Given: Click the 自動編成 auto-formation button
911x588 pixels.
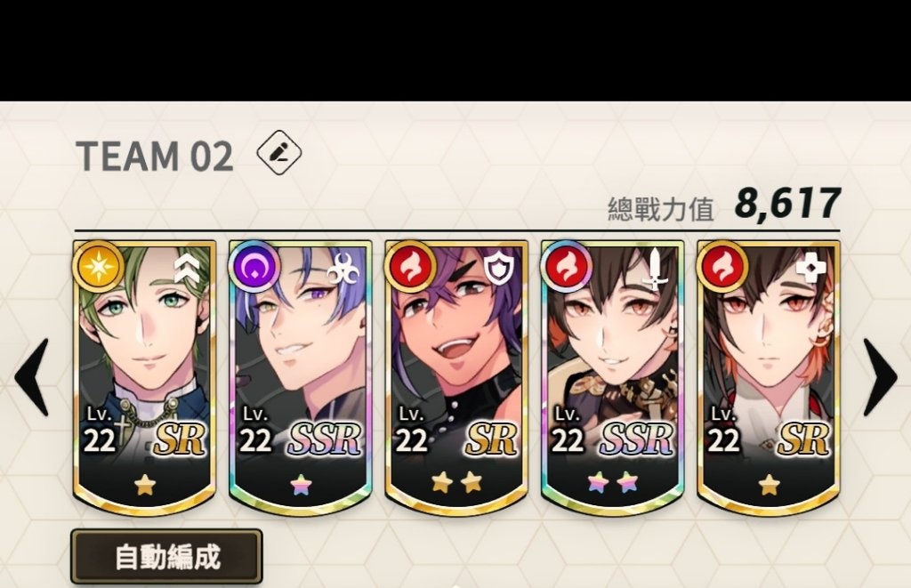Looking at the screenshot, I should coord(166,557).
